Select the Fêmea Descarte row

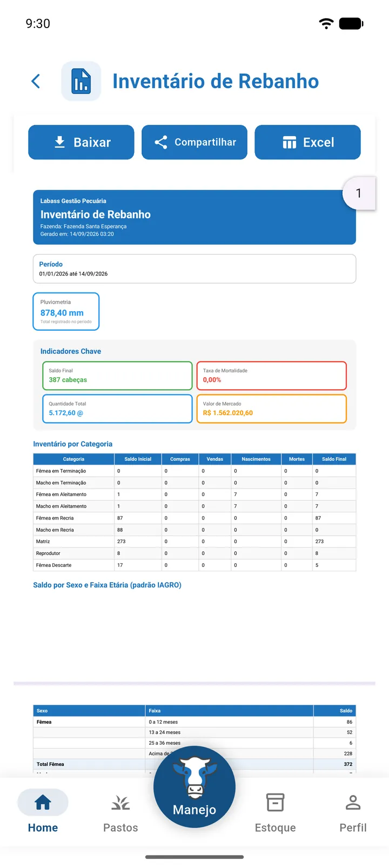coord(194,565)
